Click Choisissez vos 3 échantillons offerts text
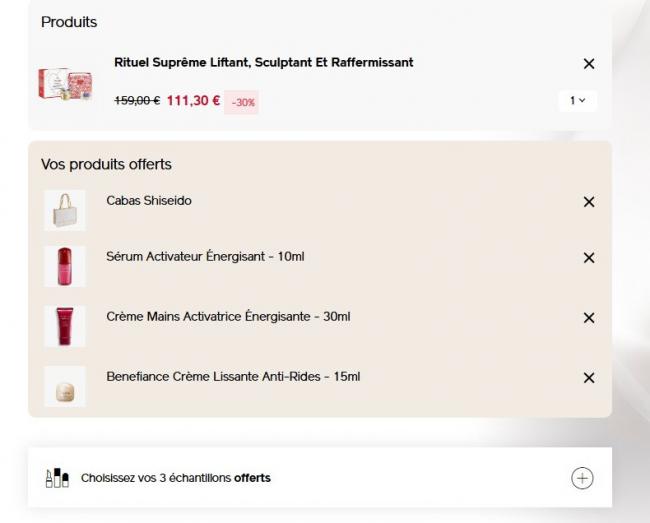 tap(176, 478)
